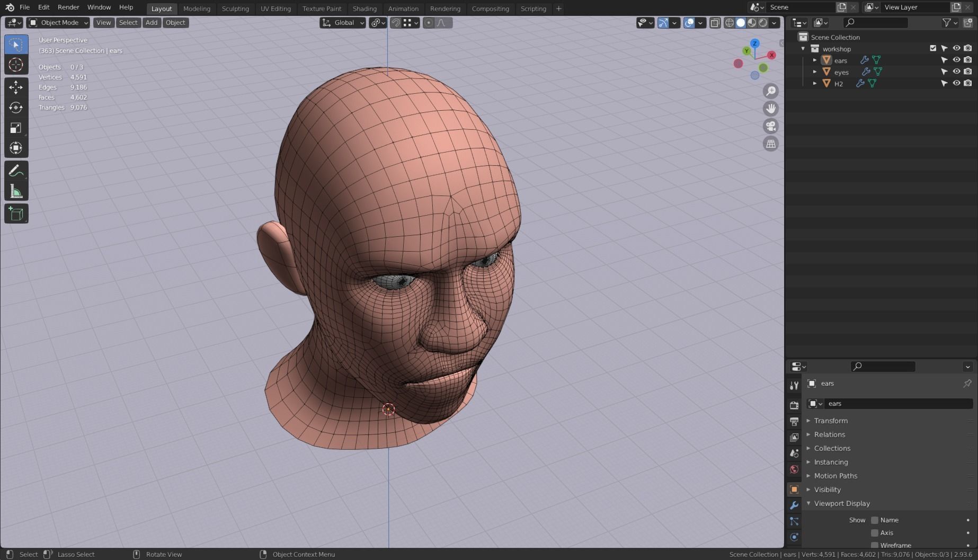The image size is (978, 560).
Task: Toggle the camera view icon
Action: click(771, 126)
